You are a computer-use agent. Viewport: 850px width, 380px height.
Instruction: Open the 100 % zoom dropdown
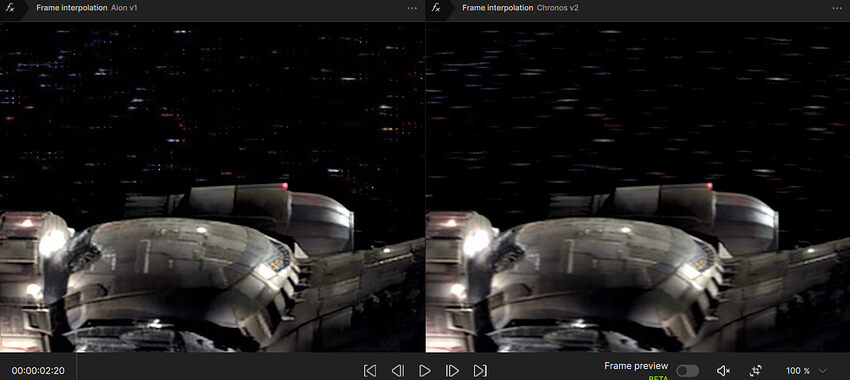807,371
